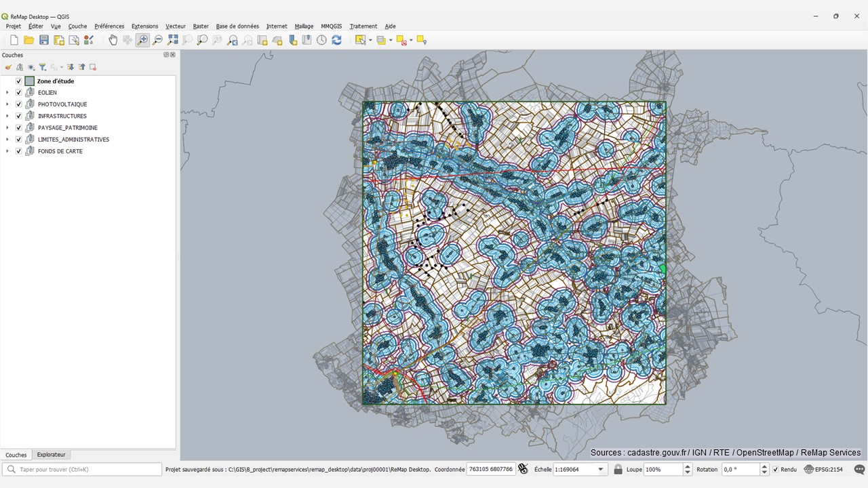Open the Vecteur menu
The image size is (868, 488).
tap(176, 26)
